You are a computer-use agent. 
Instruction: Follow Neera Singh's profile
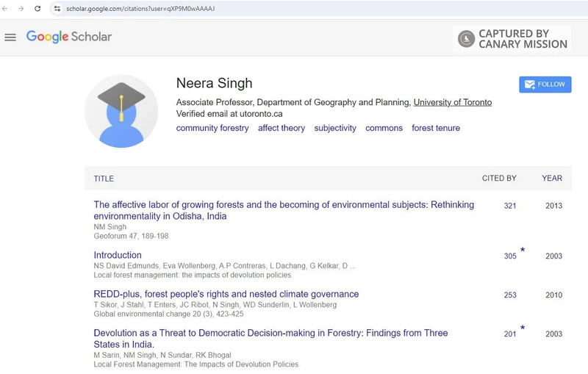(x=545, y=84)
